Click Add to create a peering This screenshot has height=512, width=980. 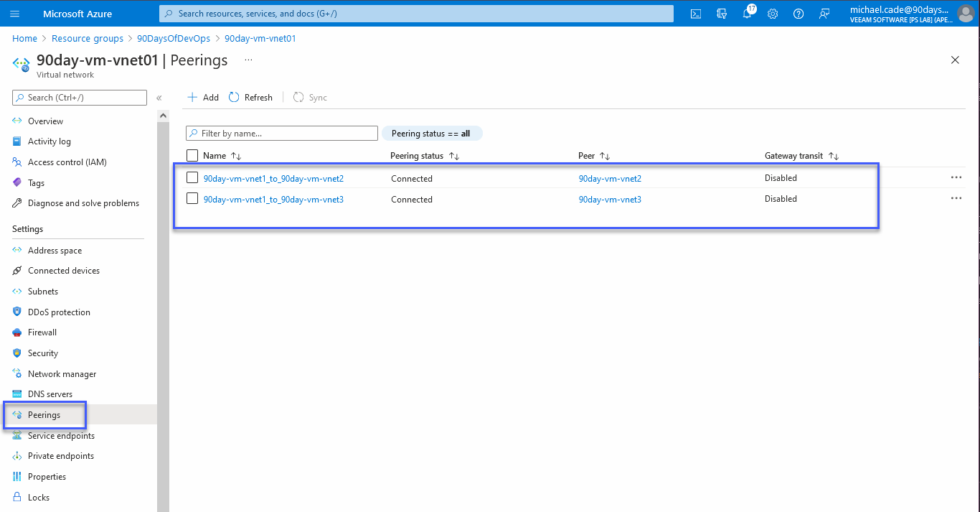203,98
